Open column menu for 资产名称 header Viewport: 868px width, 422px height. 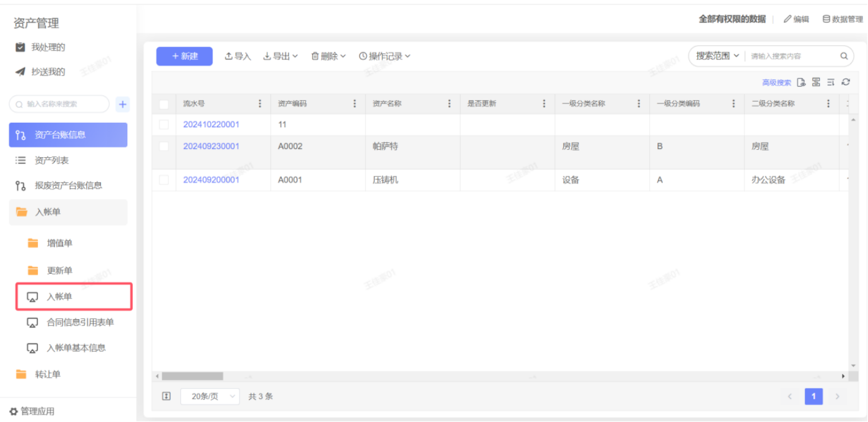pyautogui.click(x=449, y=104)
